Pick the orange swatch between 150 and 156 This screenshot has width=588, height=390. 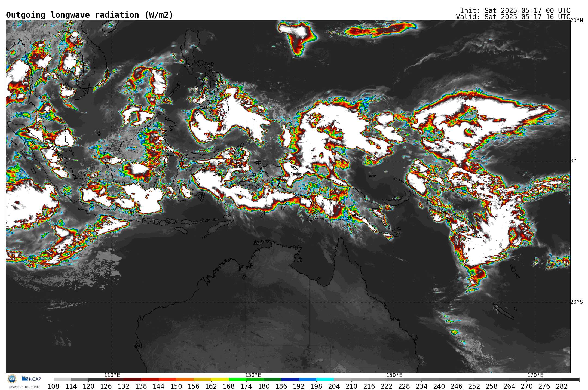point(185,379)
